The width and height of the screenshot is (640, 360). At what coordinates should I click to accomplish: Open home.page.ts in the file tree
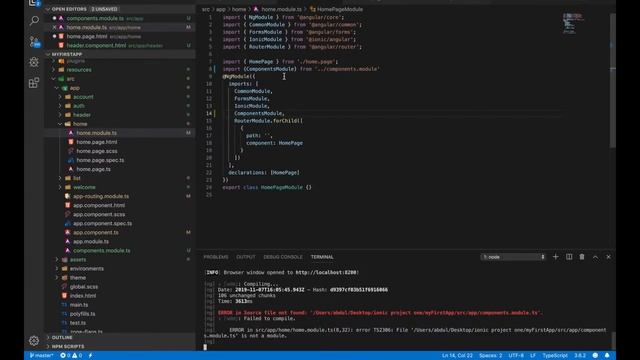(x=93, y=169)
